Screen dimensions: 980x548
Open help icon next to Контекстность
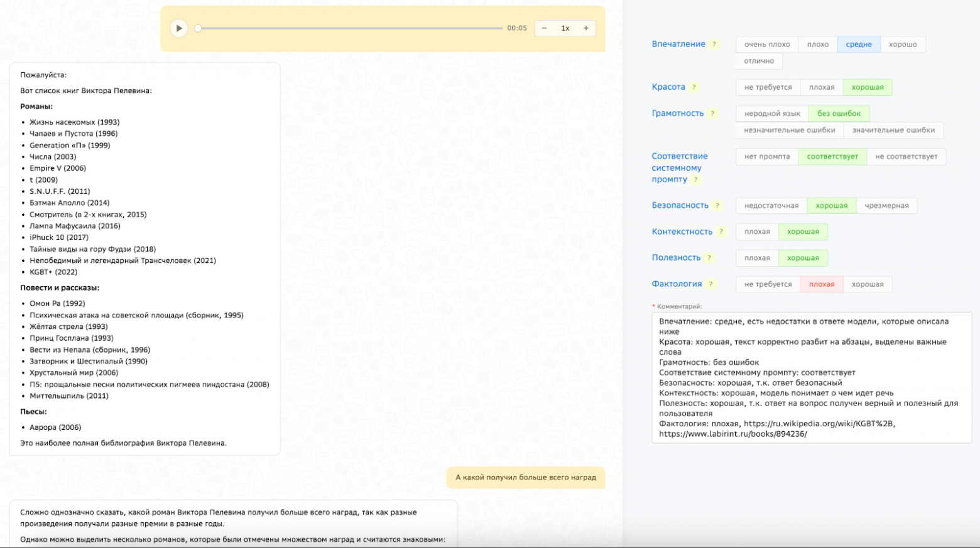721,232
